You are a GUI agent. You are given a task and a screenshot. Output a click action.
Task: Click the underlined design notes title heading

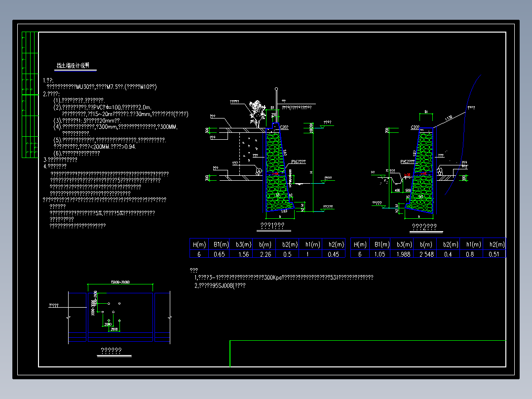[x=73, y=66]
